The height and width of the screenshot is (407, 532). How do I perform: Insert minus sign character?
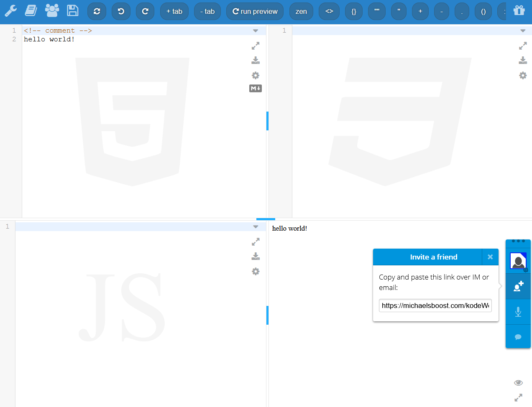(x=442, y=11)
